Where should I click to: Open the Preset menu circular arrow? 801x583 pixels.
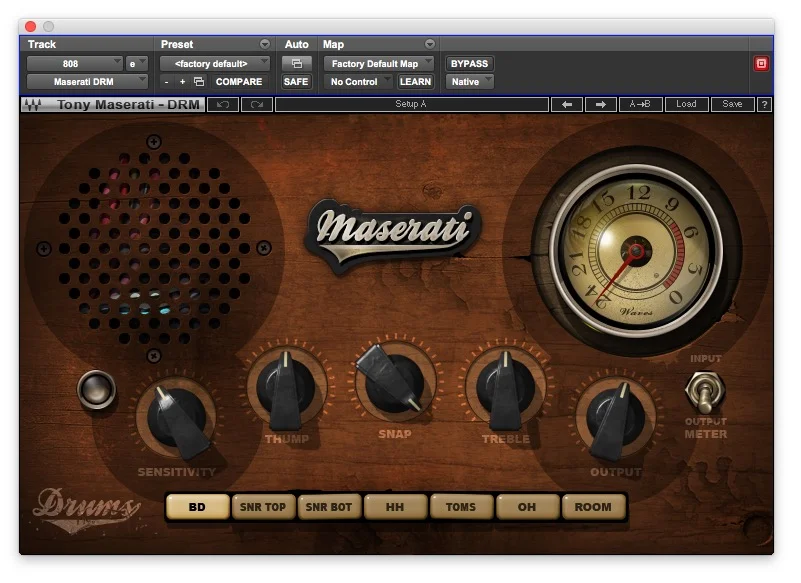(265, 44)
